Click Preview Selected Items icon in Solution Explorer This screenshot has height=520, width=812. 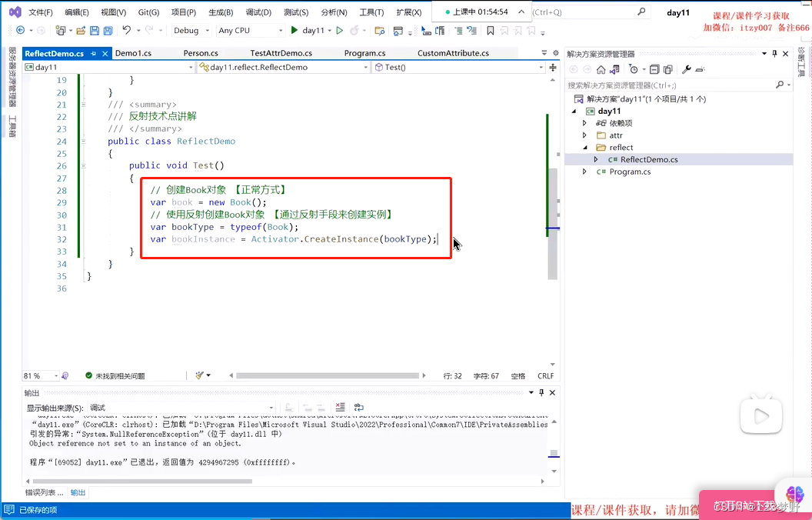pyautogui.click(x=701, y=69)
